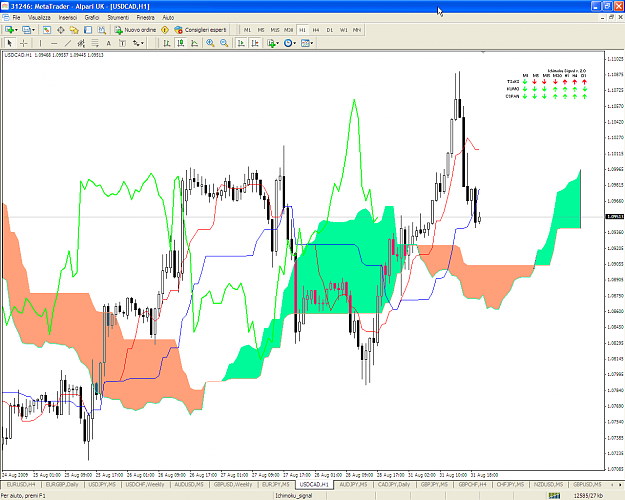The height and width of the screenshot is (500, 625).
Task: Expand the Profiles dropdown arrow
Action: coord(33,30)
